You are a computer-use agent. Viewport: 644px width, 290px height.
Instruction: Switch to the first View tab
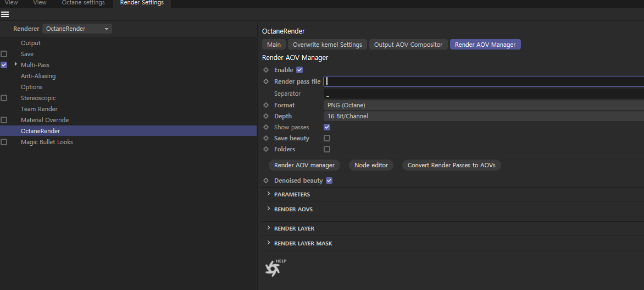pos(12,3)
